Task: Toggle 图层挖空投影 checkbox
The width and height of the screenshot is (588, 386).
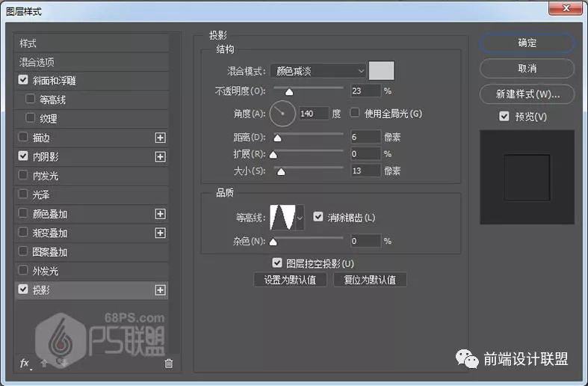Action: click(x=276, y=263)
